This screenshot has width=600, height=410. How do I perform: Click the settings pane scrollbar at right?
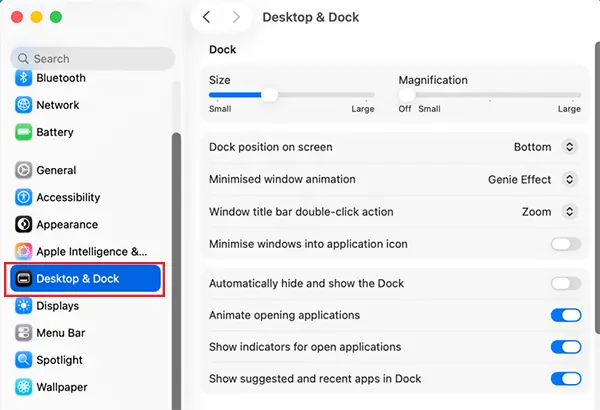coord(598,188)
